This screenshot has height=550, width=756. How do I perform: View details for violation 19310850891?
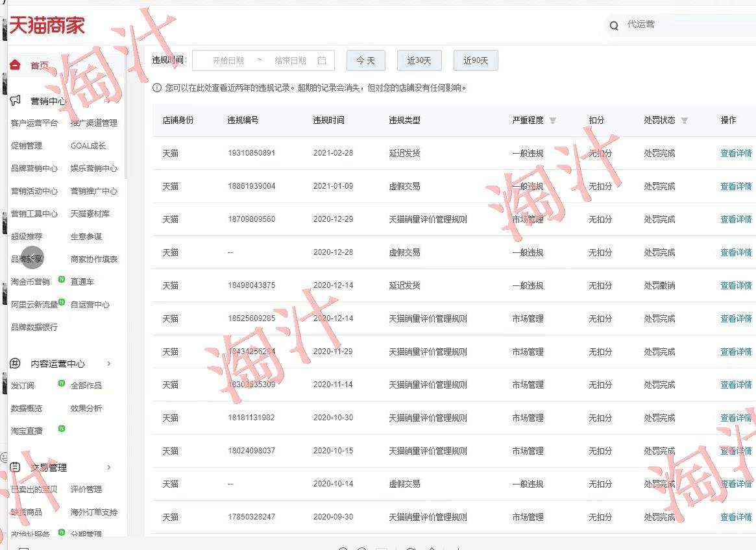pos(736,153)
